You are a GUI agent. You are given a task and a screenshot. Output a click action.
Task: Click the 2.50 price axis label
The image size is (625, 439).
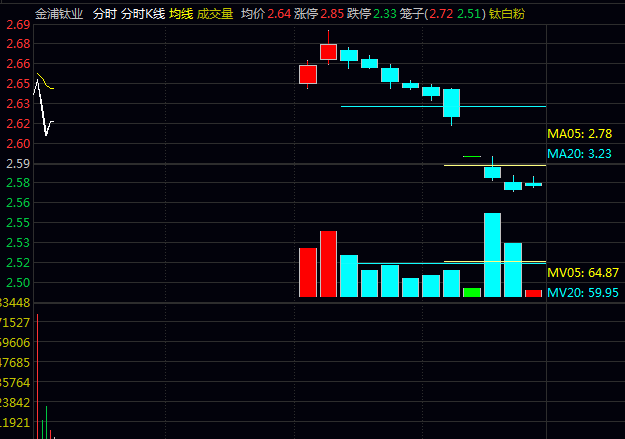point(18,283)
